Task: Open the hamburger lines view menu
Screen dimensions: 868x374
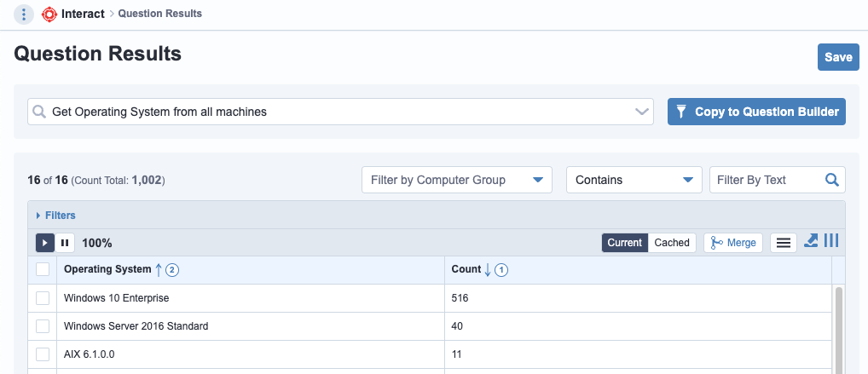Action: (x=784, y=242)
